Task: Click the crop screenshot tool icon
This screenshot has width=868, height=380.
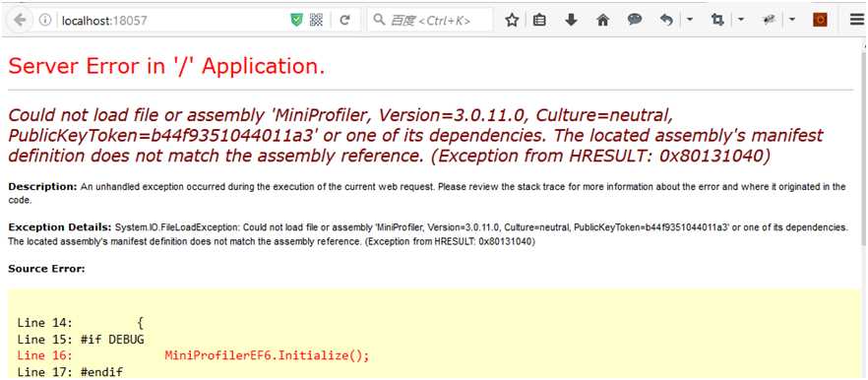Action: pyautogui.click(x=718, y=21)
